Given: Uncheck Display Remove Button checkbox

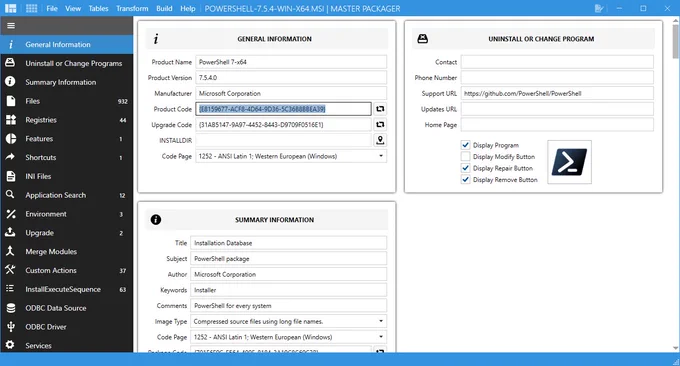Looking at the screenshot, I should click(465, 180).
